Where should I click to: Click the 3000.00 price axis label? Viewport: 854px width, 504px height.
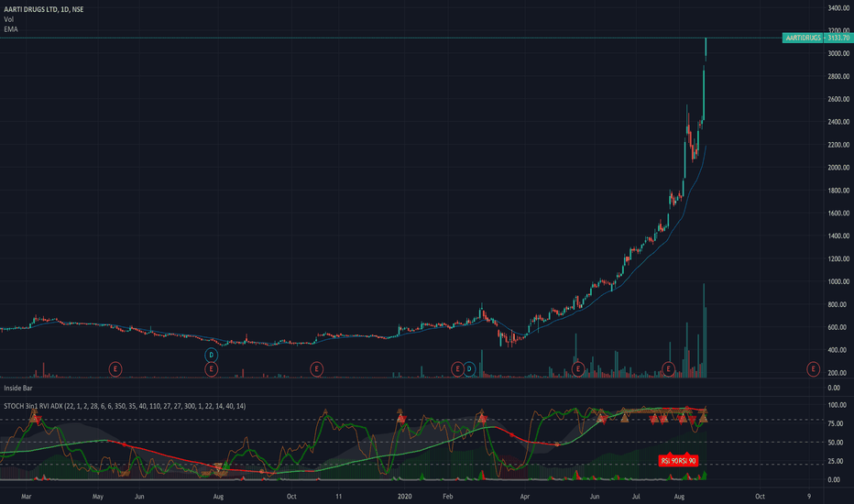(838, 53)
